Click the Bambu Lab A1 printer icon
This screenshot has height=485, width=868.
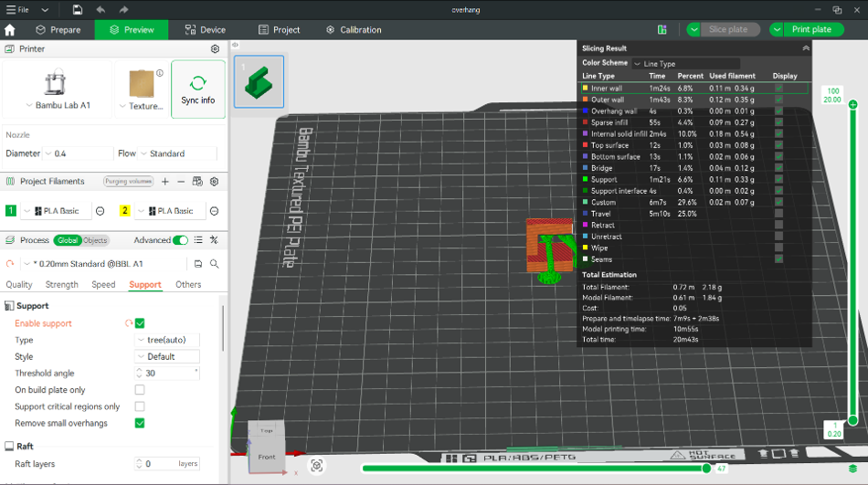[x=55, y=82]
